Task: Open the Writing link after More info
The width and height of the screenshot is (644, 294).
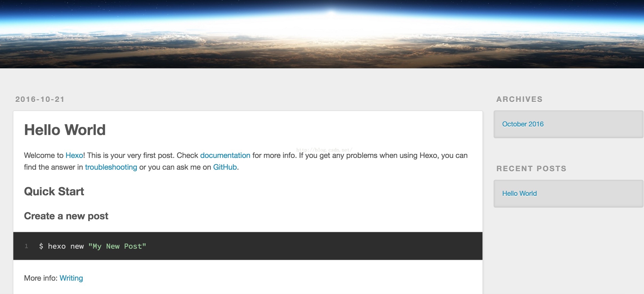Action: 71,278
